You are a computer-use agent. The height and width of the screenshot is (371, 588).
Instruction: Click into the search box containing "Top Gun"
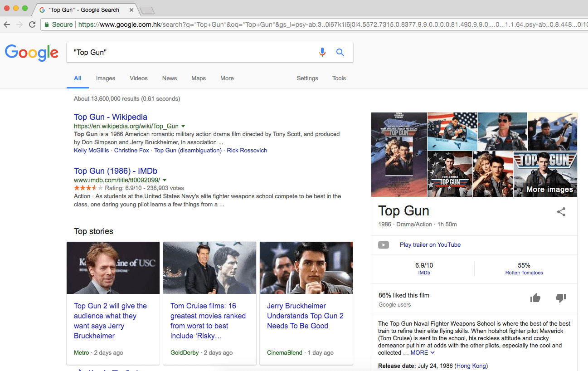coord(193,52)
